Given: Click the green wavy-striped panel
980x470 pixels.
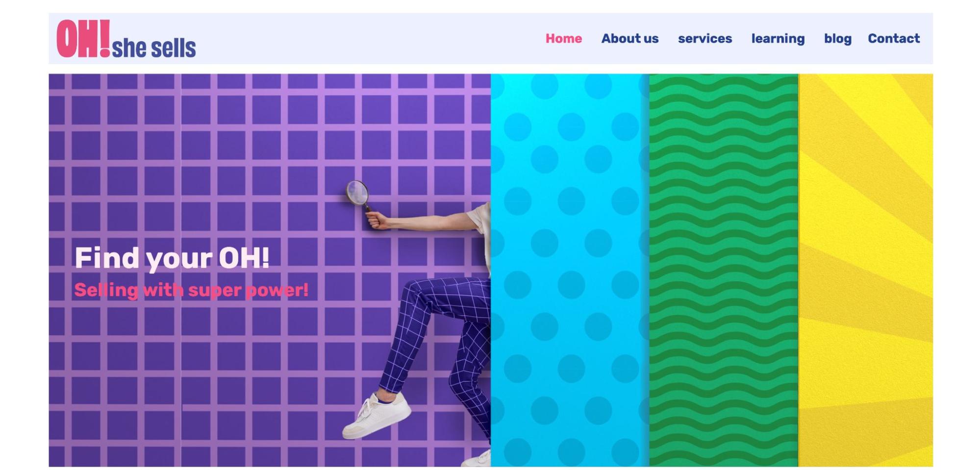Looking at the screenshot, I should tap(724, 270).
